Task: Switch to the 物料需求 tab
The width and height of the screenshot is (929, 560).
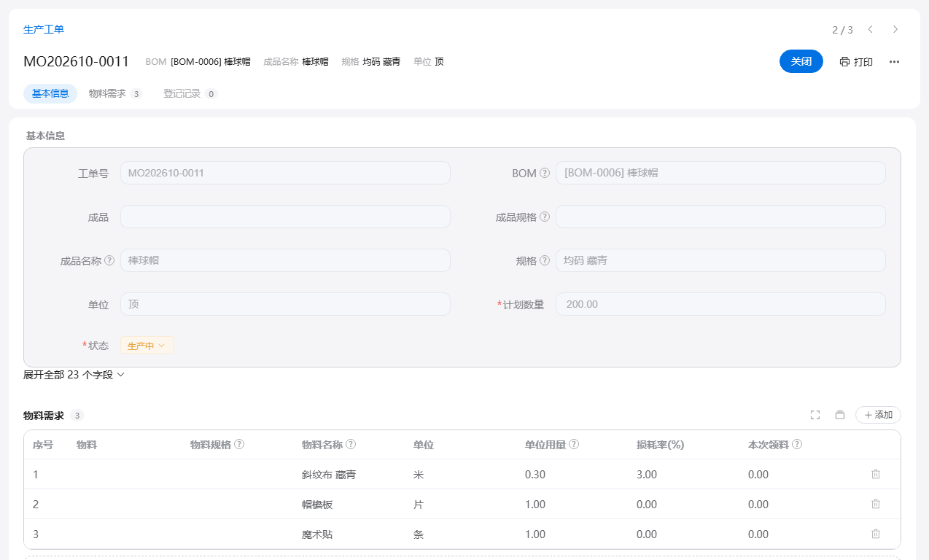Action: [114, 93]
